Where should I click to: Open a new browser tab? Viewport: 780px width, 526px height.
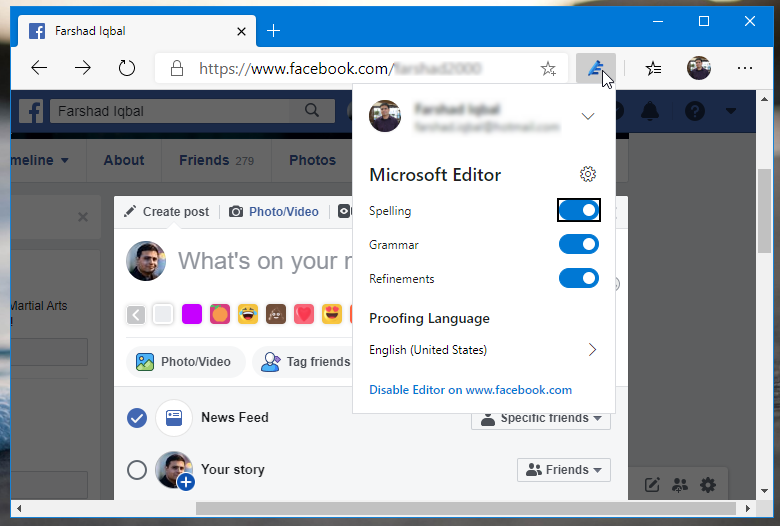[273, 30]
